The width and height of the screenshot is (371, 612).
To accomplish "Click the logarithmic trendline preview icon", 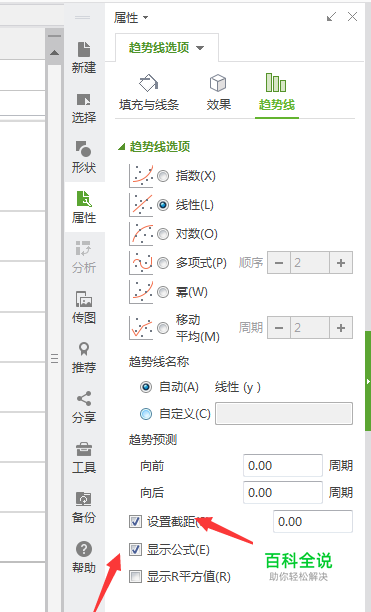I will coord(141,233).
